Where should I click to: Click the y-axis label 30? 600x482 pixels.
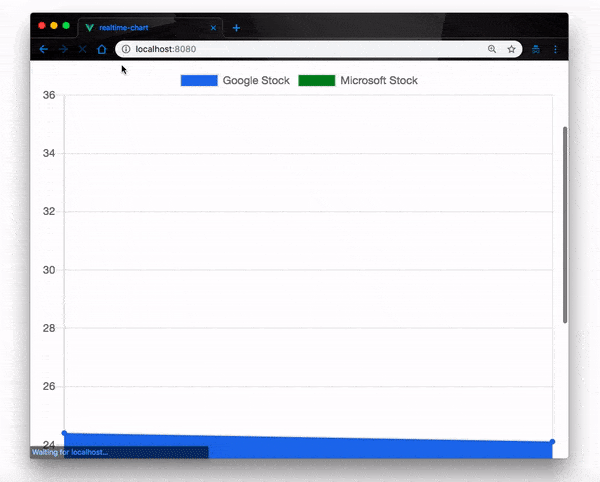49,270
